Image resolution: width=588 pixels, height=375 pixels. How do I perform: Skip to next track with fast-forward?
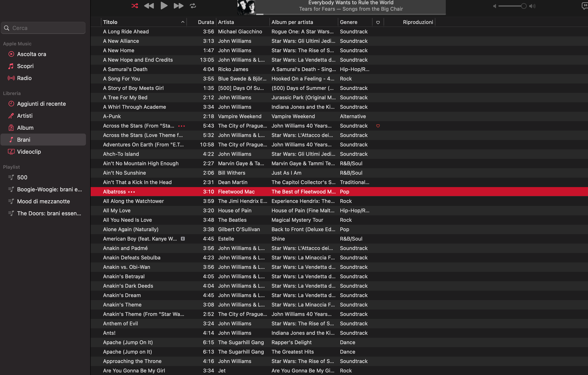(x=178, y=6)
